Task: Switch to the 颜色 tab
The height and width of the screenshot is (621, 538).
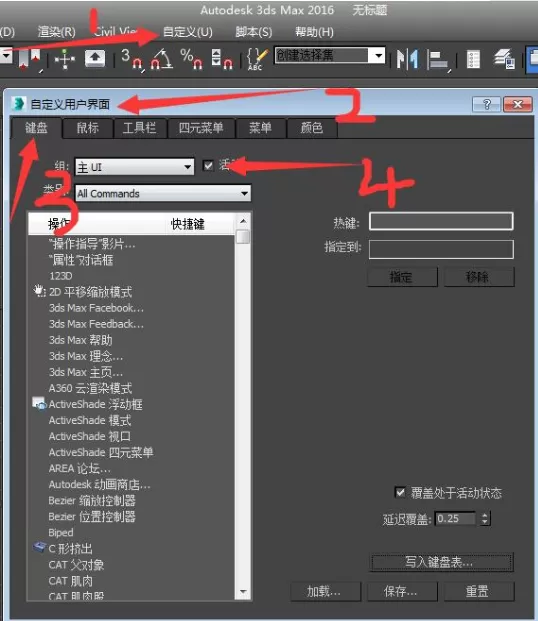Action: (312, 128)
